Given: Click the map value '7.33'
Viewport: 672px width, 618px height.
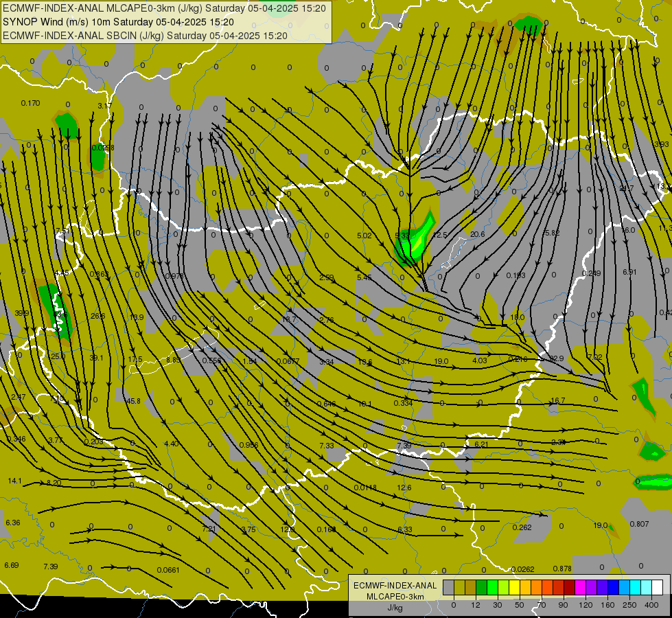Looking at the screenshot, I should tap(327, 446).
